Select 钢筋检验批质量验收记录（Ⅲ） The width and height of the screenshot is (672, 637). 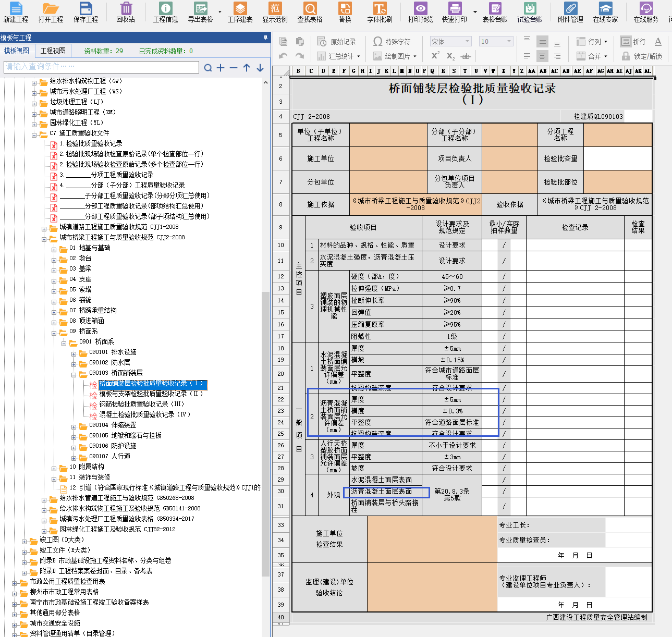pyautogui.click(x=142, y=405)
